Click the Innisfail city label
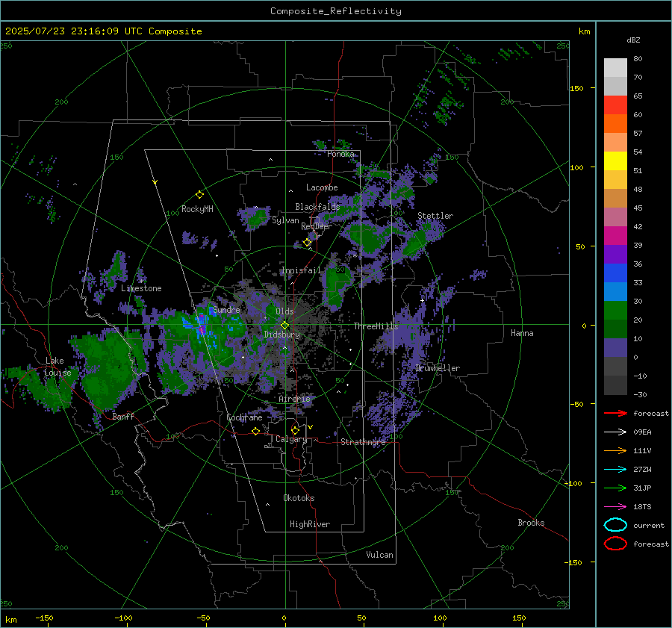672x628 pixels. [301, 270]
